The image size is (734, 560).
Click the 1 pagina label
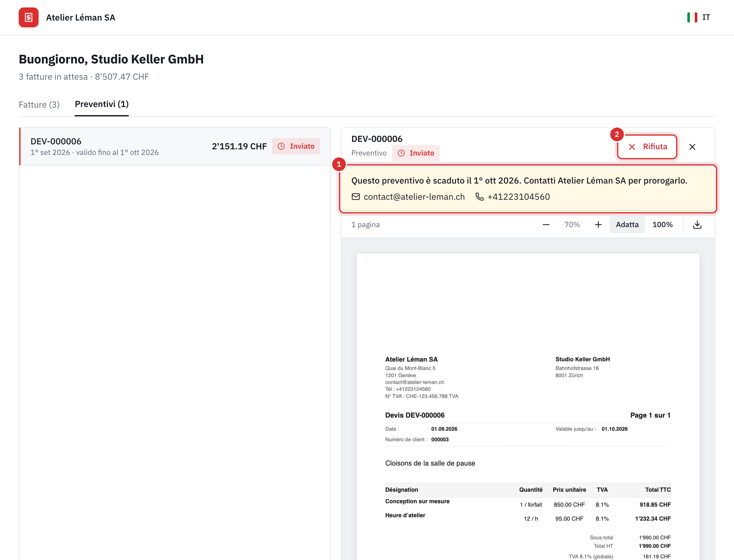365,225
